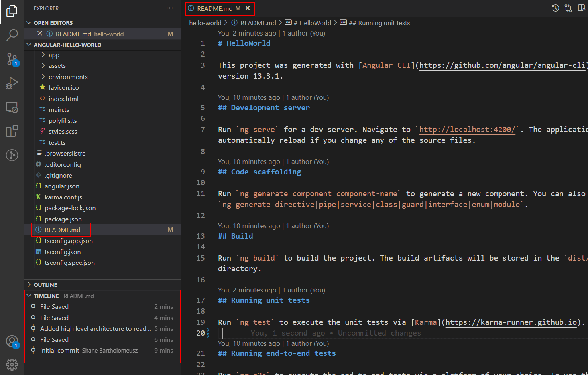Open karma.conf.js file
Image resolution: width=588 pixels, height=375 pixels.
pyautogui.click(x=63, y=197)
